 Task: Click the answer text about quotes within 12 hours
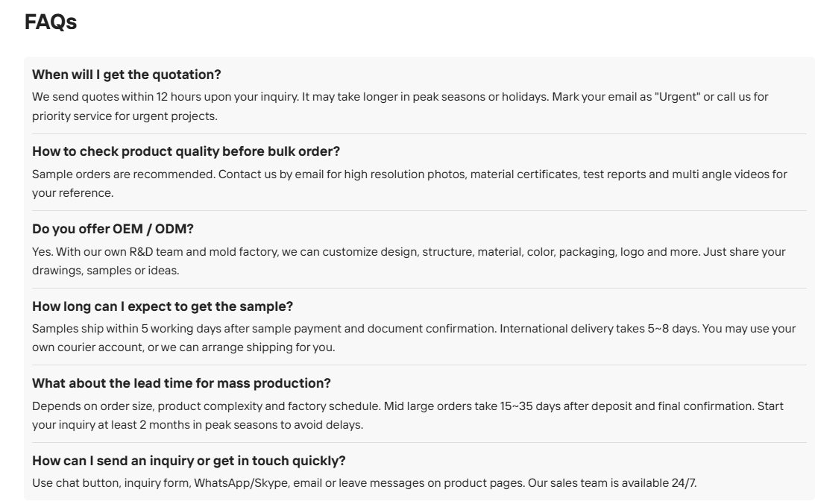tap(400, 106)
